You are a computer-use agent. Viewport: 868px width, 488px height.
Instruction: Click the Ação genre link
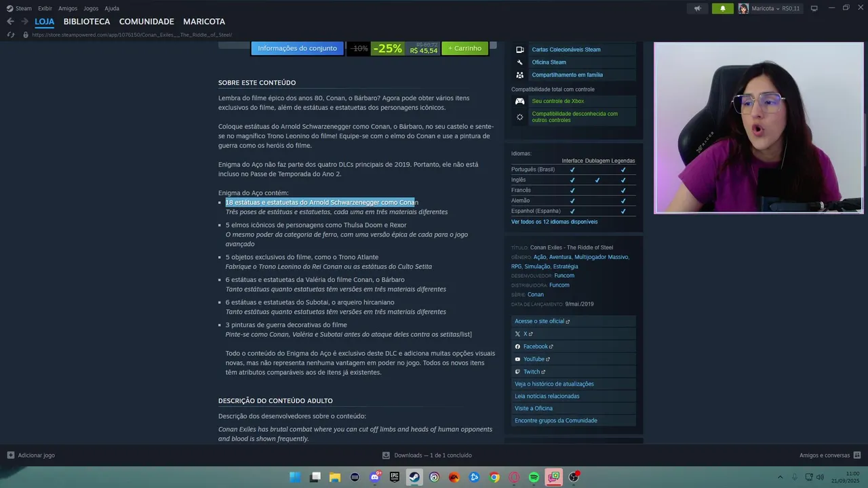click(x=540, y=257)
